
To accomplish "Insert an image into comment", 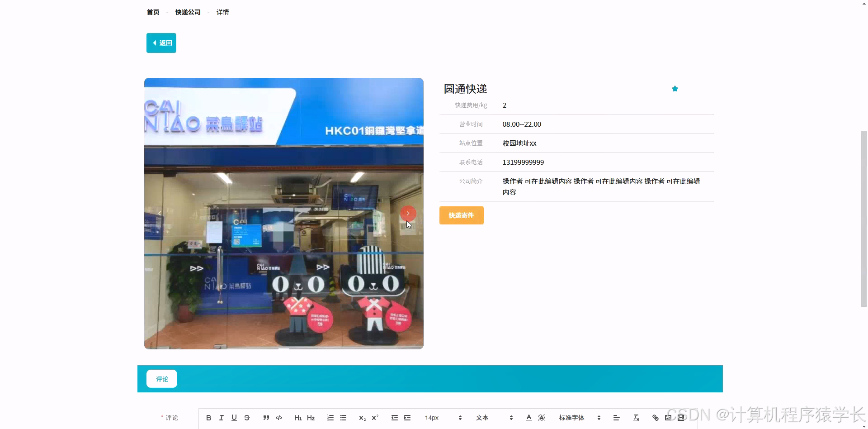I will coord(668,417).
